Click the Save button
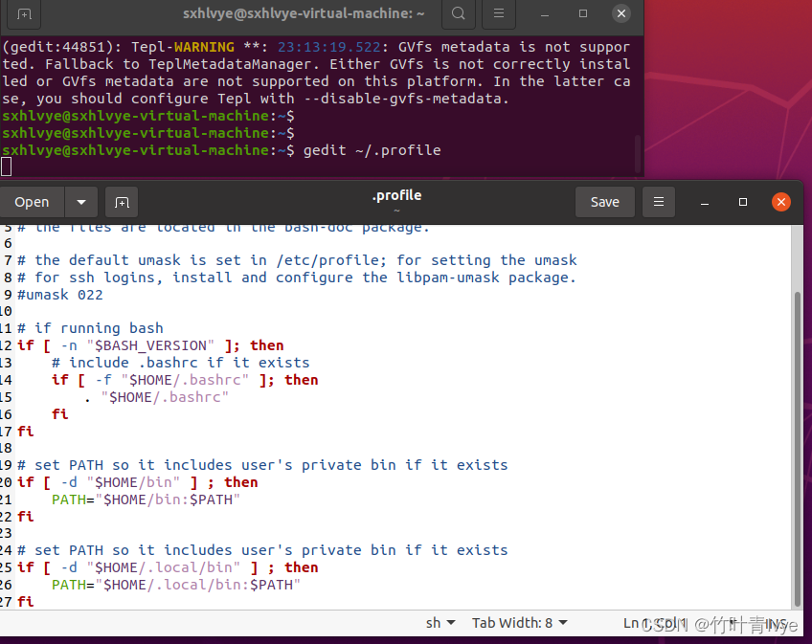The width and height of the screenshot is (812, 644). pos(604,202)
